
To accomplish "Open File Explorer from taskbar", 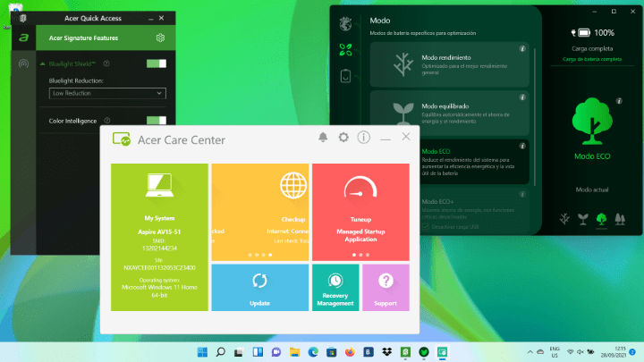I will click(294, 352).
